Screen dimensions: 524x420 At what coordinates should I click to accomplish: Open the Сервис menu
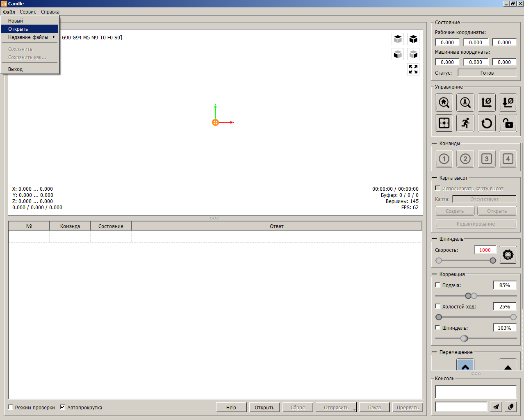point(28,12)
